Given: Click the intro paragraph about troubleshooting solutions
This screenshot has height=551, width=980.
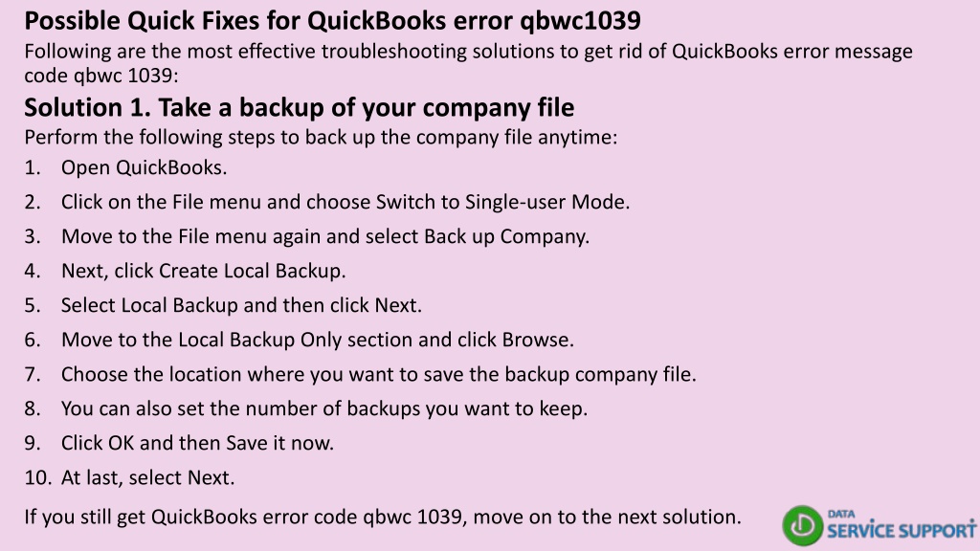Looking at the screenshot, I should (469, 63).
